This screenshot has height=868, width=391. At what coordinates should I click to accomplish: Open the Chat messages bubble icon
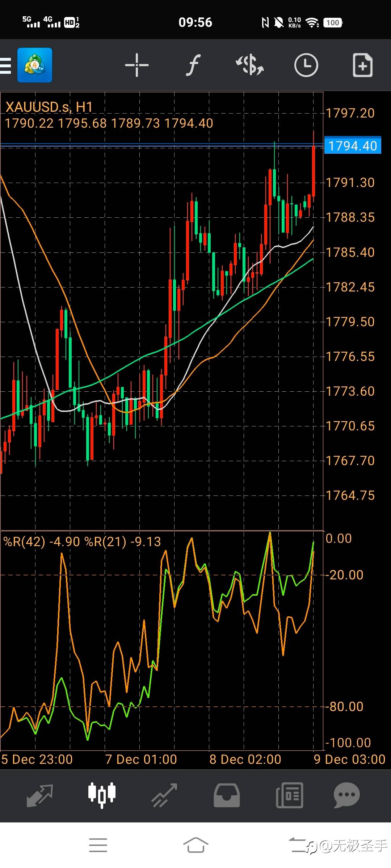[x=347, y=795]
